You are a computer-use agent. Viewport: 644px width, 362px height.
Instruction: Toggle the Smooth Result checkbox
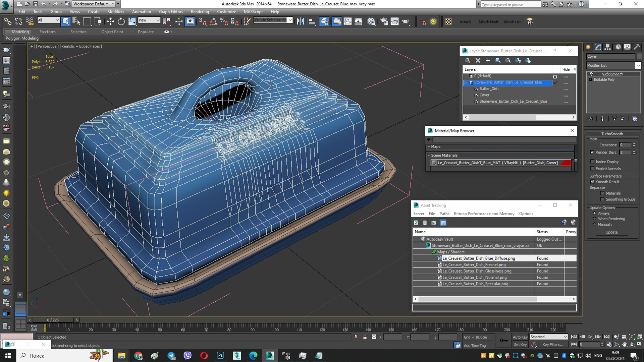coord(592,182)
